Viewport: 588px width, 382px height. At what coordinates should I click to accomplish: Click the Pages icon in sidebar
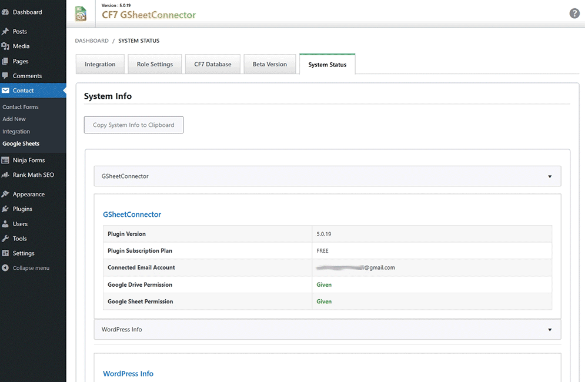(5, 61)
